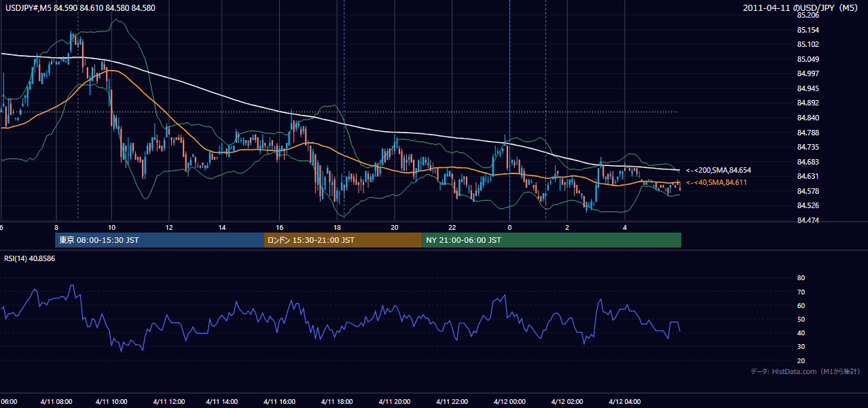Screen dimensions: 868x408
Task: Click RSI scale value 40
Action: pyautogui.click(x=801, y=333)
